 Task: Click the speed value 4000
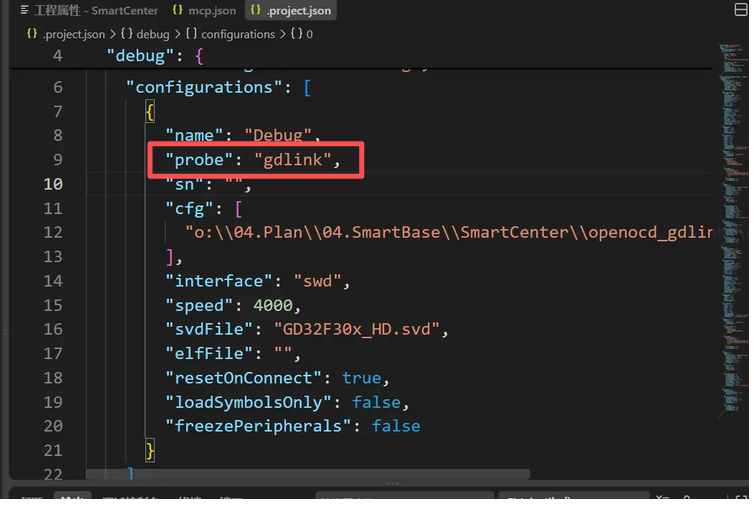pos(275,307)
